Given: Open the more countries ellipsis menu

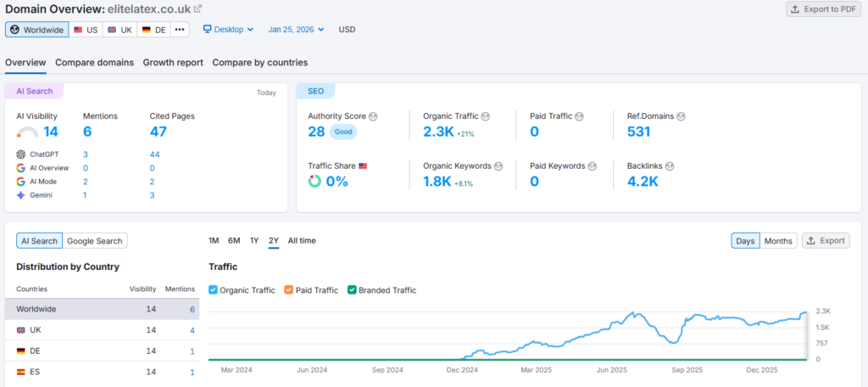Looking at the screenshot, I should point(179,29).
